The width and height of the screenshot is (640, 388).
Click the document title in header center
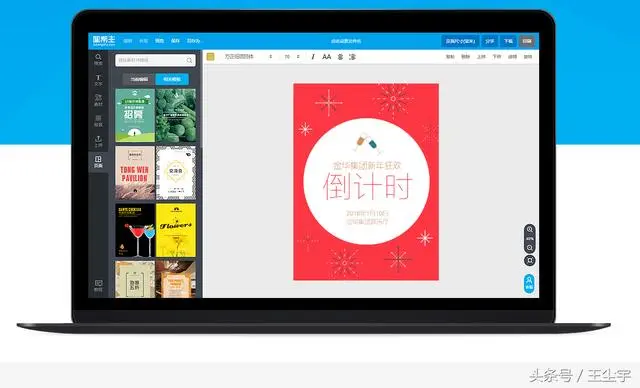(x=346, y=41)
